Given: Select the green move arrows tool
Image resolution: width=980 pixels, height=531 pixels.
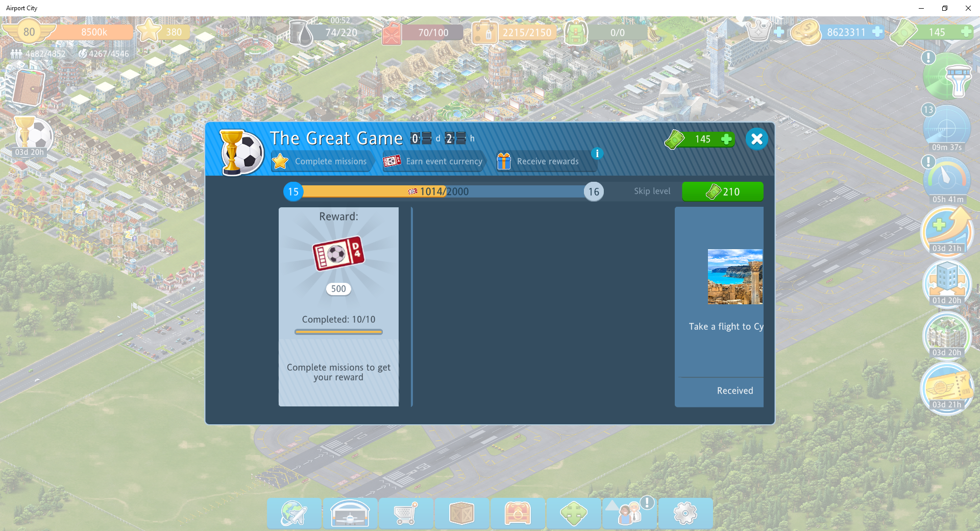Looking at the screenshot, I should (574, 513).
